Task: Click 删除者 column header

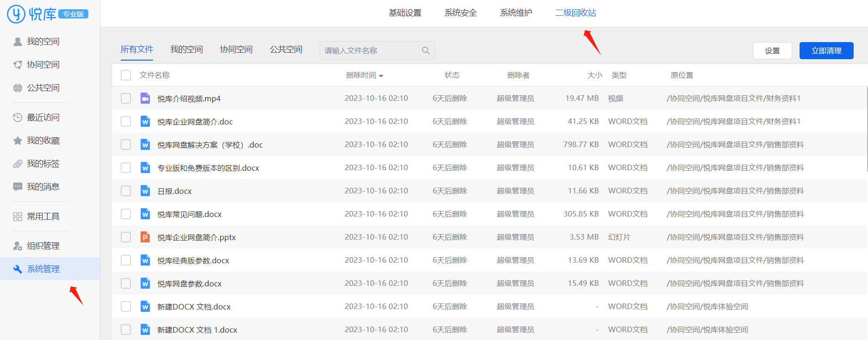Action: (x=518, y=75)
